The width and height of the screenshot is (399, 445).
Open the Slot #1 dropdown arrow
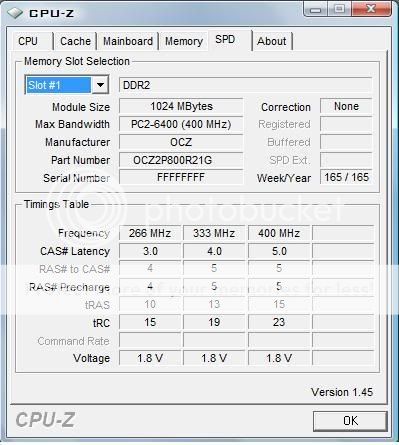[100, 85]
